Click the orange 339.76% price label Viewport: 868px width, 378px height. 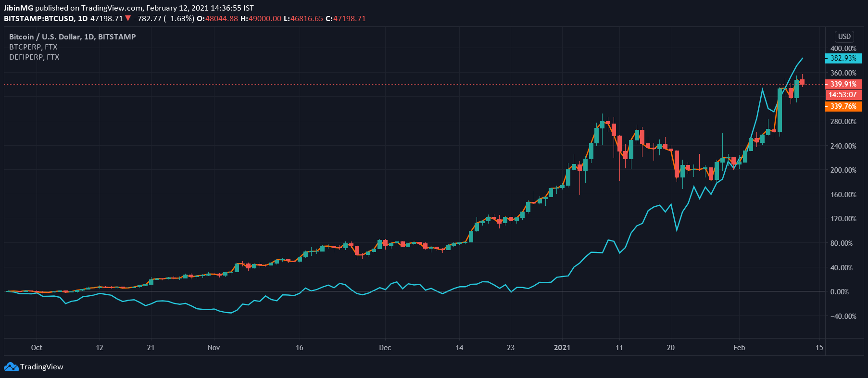coord(843,106)
